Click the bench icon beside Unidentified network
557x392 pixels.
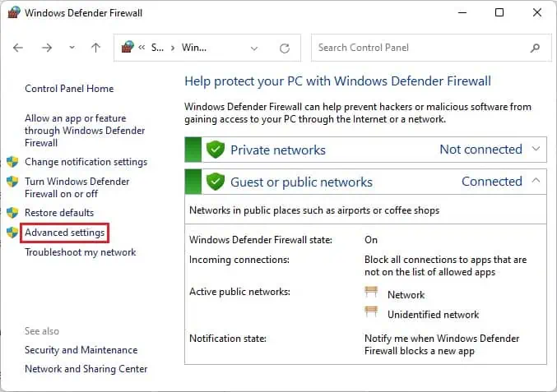pos(371,311)
